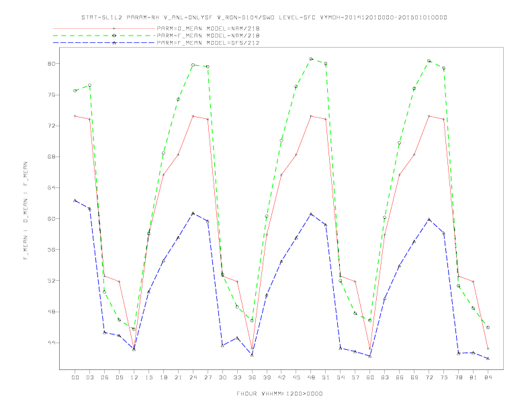
Task: Click y-axis tick label 64
Action: pyautogui.click(x=51, y=187)
